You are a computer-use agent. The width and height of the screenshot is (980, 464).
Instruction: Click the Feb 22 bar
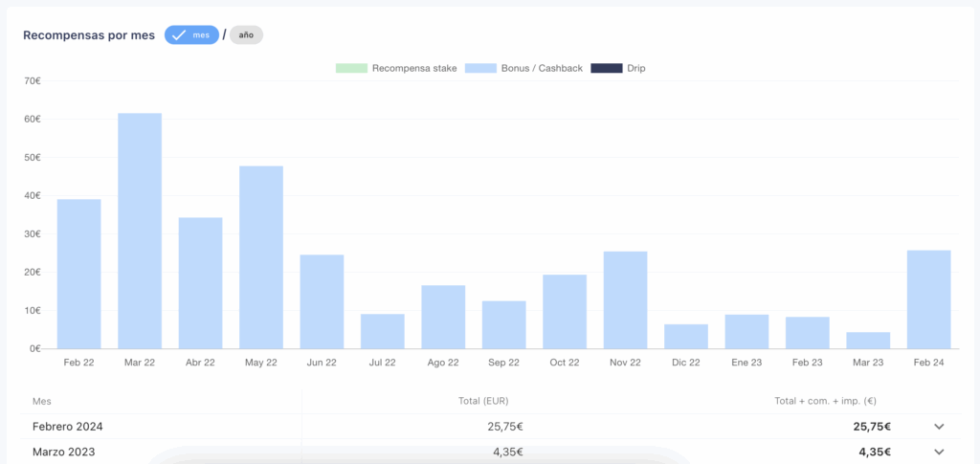(x=78, y=274)
